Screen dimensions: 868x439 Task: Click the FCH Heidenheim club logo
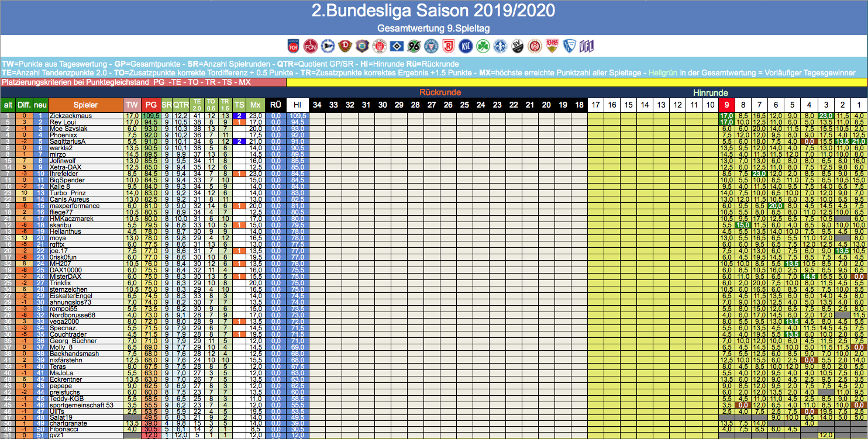pos(293,46)
